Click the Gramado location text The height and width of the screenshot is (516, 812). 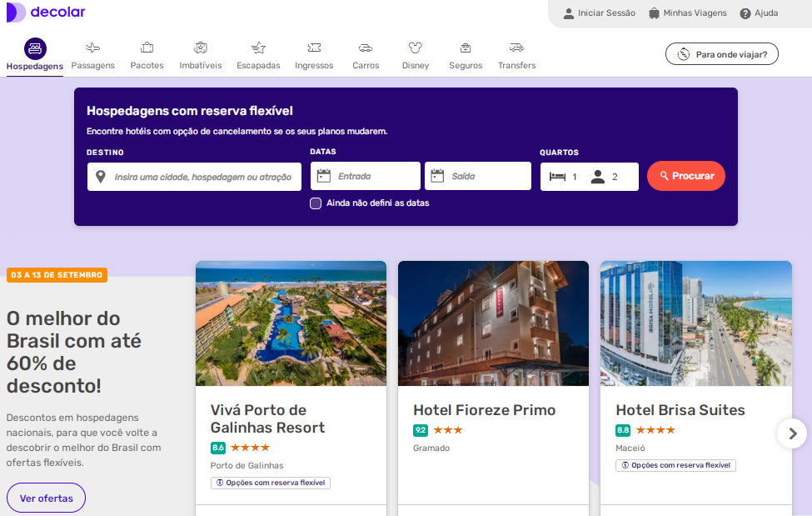coord(431,448)
